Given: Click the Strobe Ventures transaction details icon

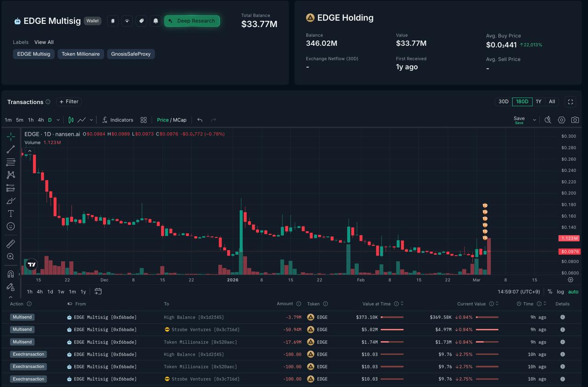Looking at the screenshot, I should tap(562, 330).
